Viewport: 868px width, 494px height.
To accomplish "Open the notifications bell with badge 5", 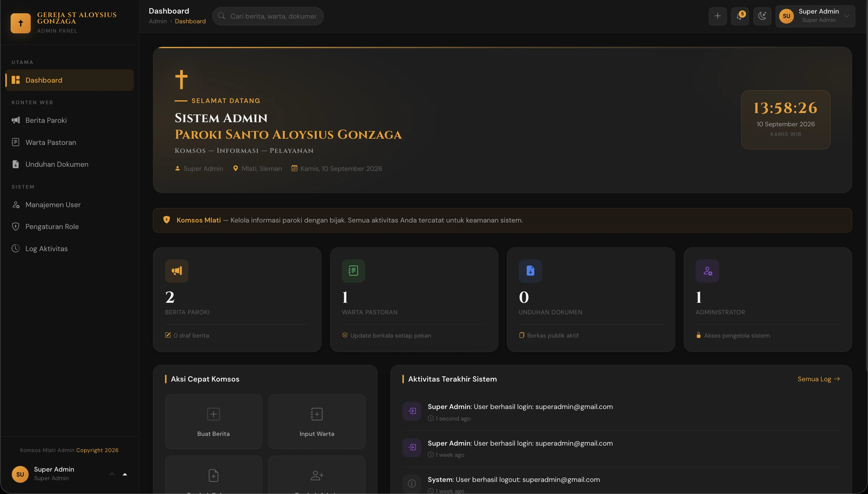I will (740, 16).
